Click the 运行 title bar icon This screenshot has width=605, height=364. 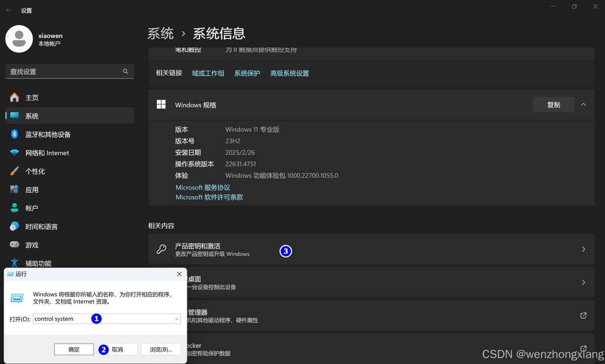pyautogui.click(x=10, y=274)
